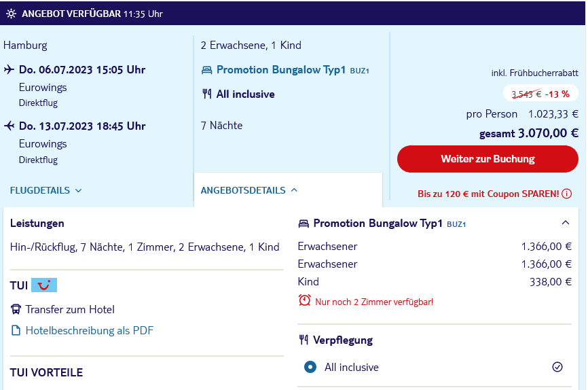This screenshot has height=390, width=588.
Task: Expand Flugdetails section
Action: click(x=45, y=190)
